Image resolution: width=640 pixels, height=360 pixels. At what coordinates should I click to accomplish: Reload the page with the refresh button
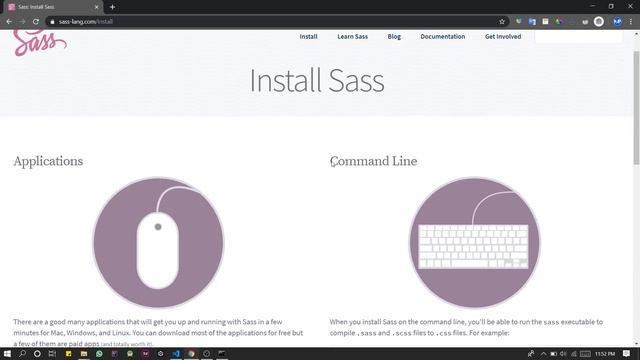tap(36, 22)
